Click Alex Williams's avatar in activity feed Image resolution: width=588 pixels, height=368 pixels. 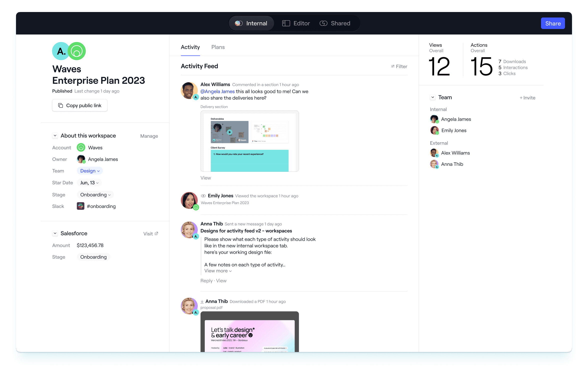tap(189, 90)
